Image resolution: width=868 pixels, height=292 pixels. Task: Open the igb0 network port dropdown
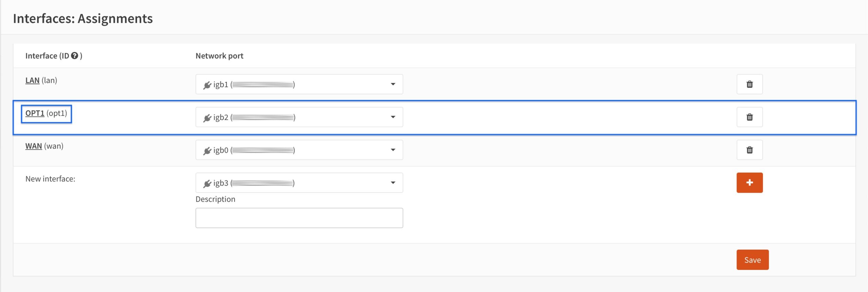[x=299, y=150]
